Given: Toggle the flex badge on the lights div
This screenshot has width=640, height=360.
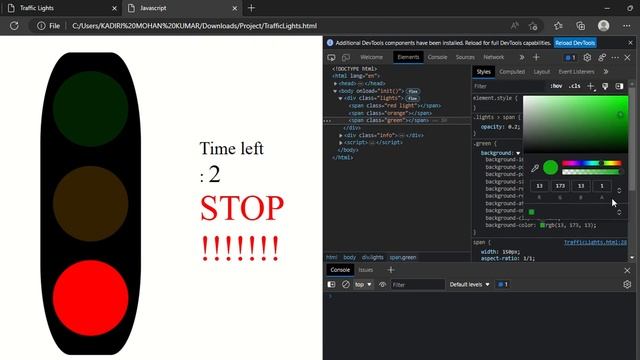Looking at the screenshot, I should click(x=412, y=98).
